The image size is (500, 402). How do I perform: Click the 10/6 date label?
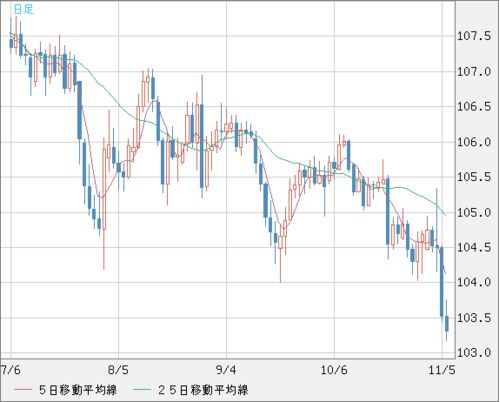334,370
